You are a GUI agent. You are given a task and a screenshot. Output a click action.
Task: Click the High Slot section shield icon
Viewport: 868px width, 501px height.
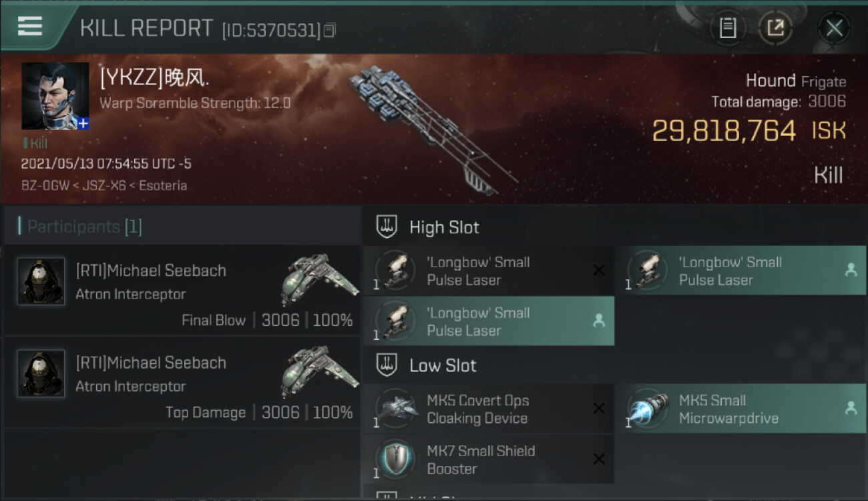[387, 227]
